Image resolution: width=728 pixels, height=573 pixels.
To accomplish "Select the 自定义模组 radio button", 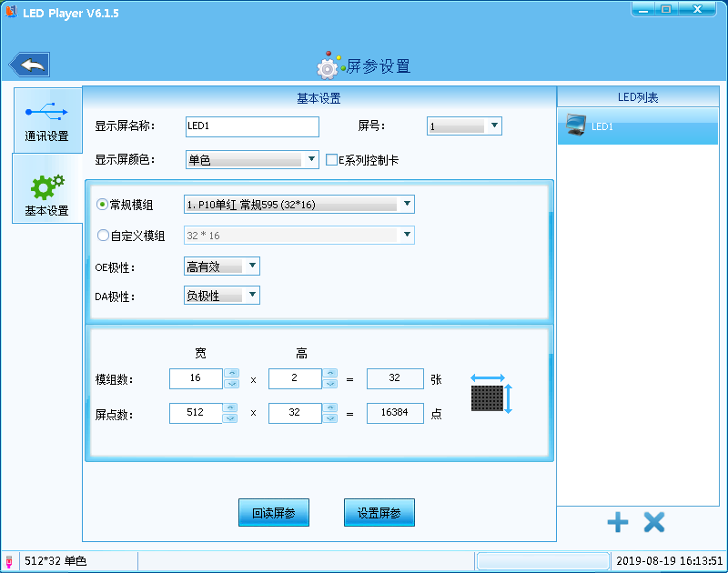I will tap(102, 236).
